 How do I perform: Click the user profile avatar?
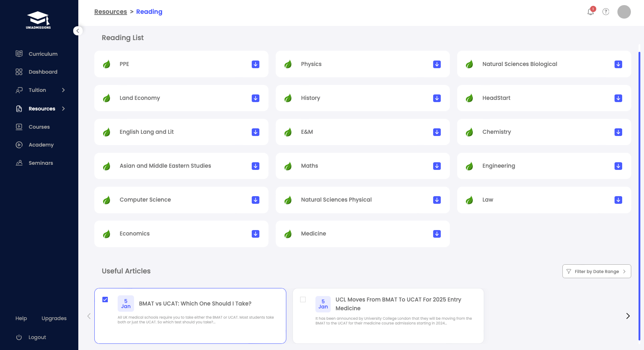tap(624, 12)
